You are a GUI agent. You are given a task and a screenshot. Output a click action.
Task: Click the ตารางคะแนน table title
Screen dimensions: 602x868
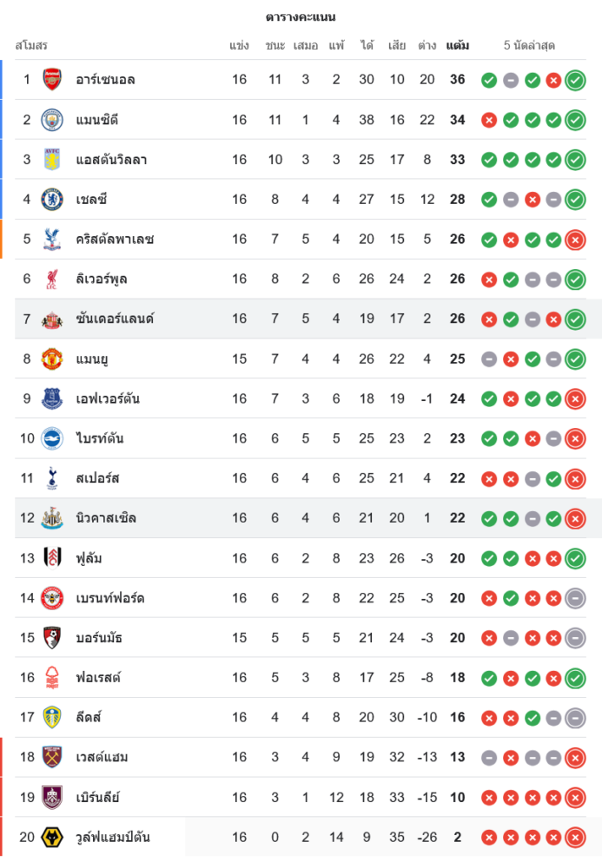click(x=301, y=17)
